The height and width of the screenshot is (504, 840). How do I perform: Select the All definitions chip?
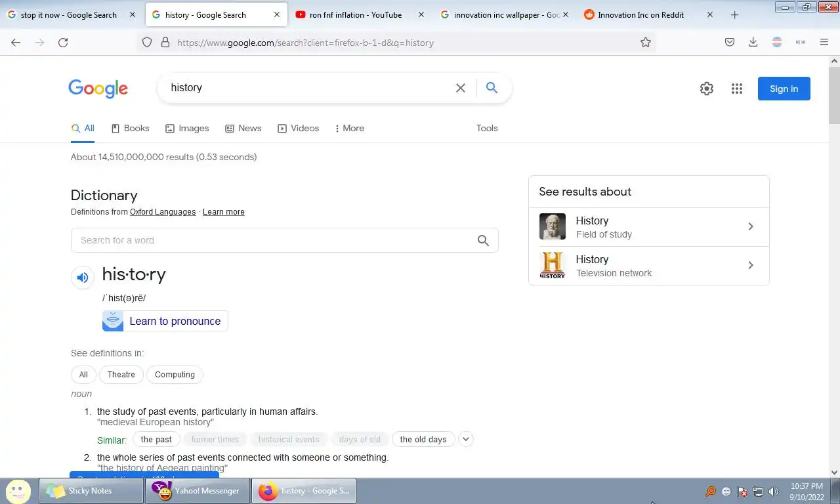(x=83, y=375)
